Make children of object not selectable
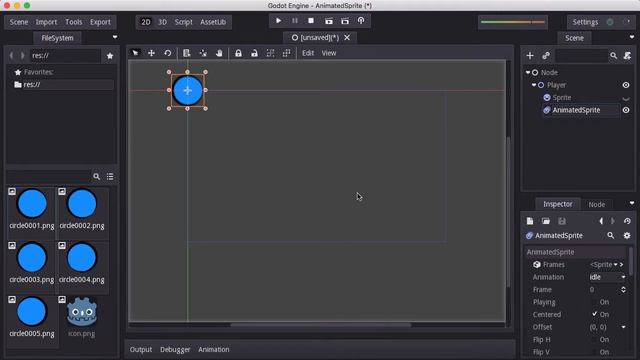The image size is (640, 360). point(270,53)
